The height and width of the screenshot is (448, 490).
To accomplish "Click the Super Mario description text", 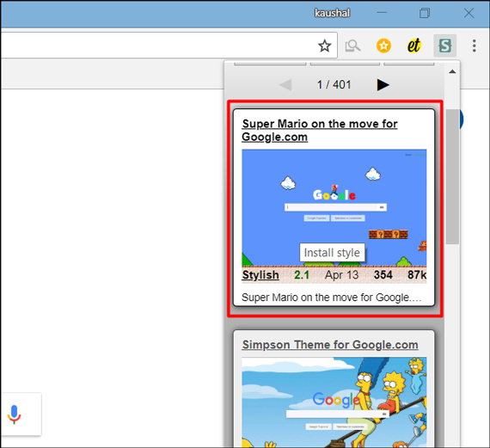I will point(331,298).
